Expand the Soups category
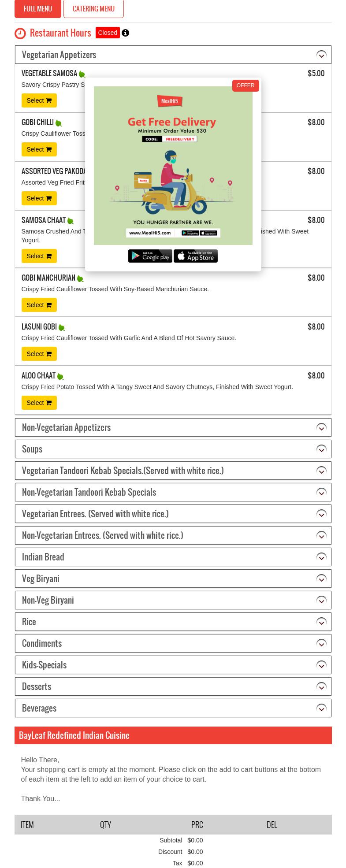The image size is (346, 868). point(321,449)
